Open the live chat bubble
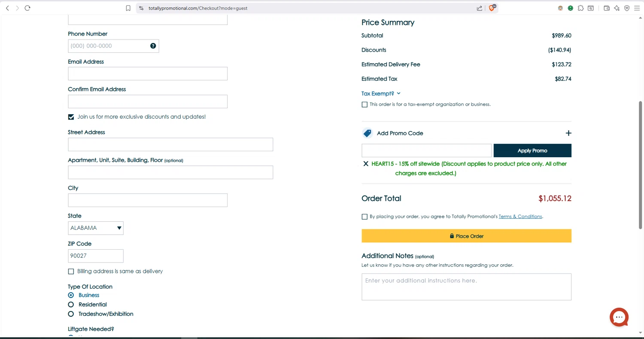The image size is (644, 339). pyautogui.click(x=619, y=318)
